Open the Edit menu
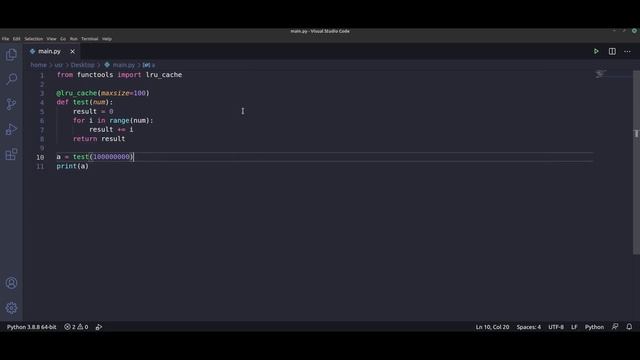The height and width of the screenshot is (360, 640). pos(16,39)
